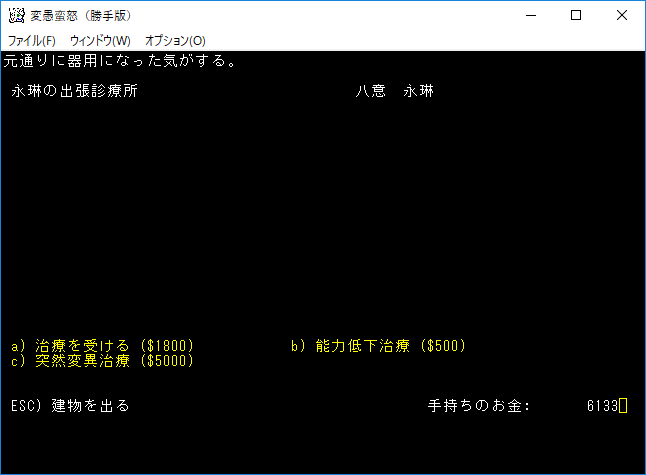Close the 変愚蛮怒 window
Viewport: 646px width, 475px height.
click(x=622, y=16)
